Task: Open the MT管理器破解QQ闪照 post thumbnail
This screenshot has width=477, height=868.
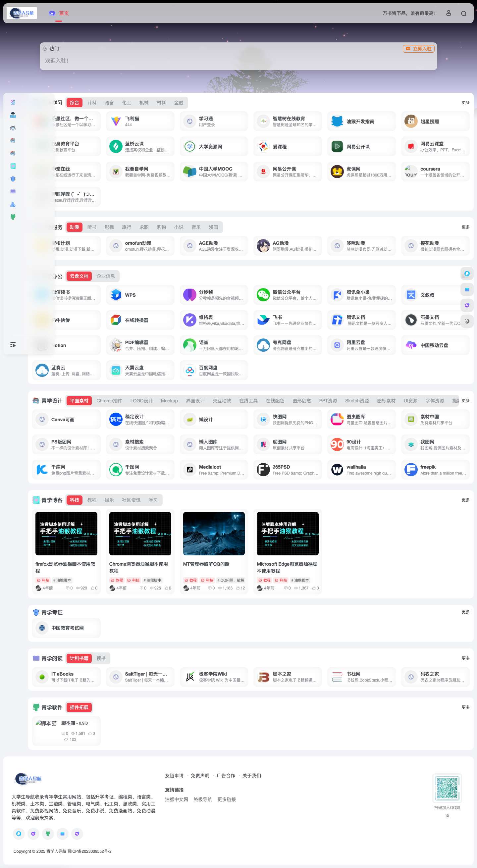Action: (x=214, y=534)
